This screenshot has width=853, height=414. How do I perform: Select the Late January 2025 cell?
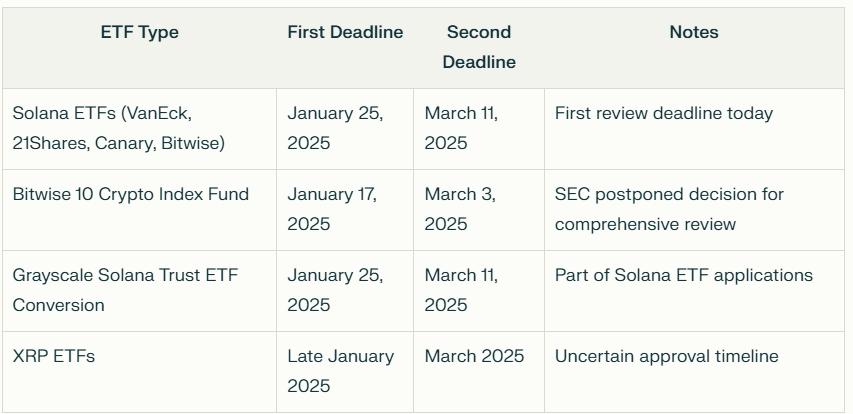coord(340,371)
